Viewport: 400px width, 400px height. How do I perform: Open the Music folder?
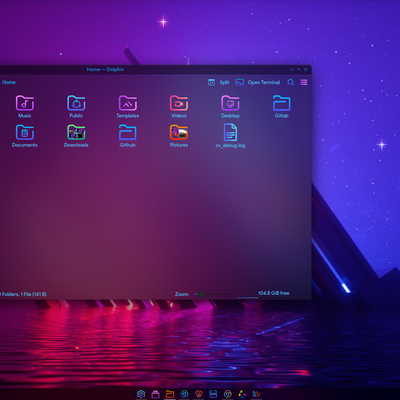click(x=25, y=106)
